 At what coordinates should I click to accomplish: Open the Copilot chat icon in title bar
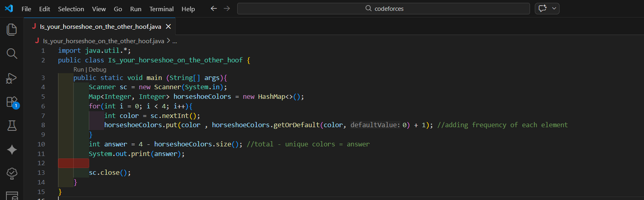point(542,9)
